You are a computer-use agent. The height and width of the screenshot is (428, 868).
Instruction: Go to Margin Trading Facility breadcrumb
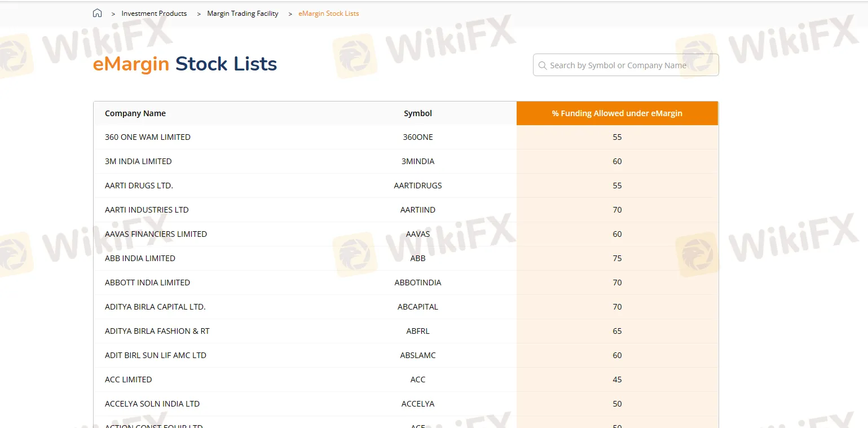243,14
